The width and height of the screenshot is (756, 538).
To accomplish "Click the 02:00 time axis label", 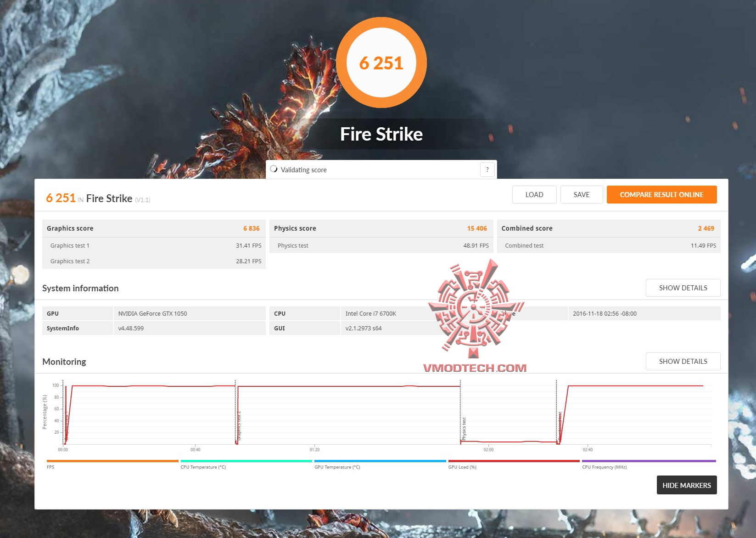I will 488,450.
